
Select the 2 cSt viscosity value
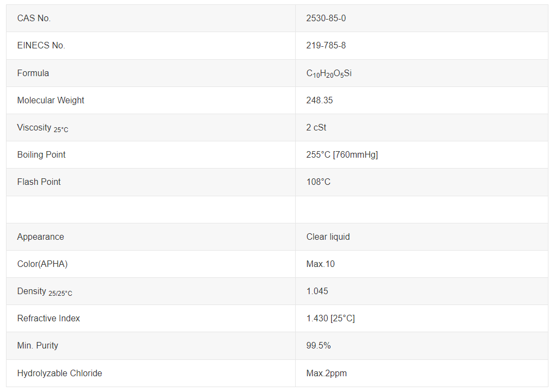(x=316, y=127)
